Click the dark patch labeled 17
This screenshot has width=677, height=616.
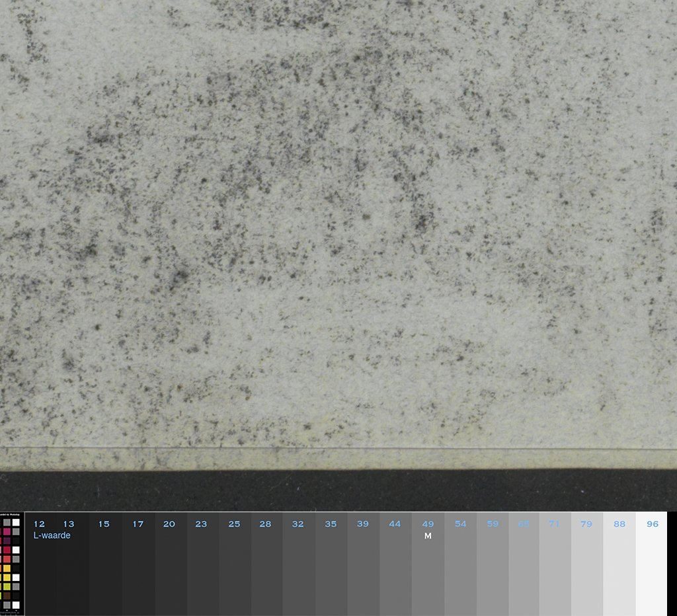click(x=138, y=568)
